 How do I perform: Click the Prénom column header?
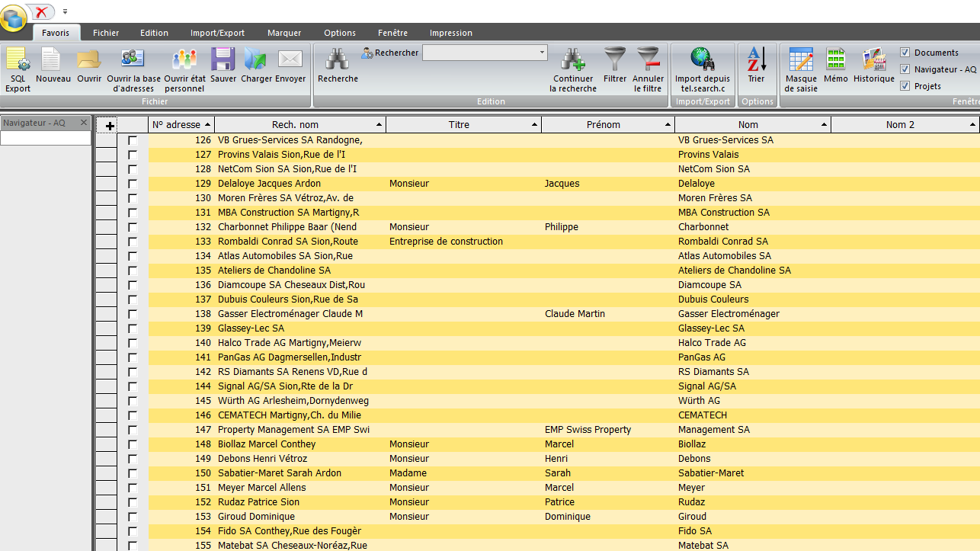(x=608, y=125)
